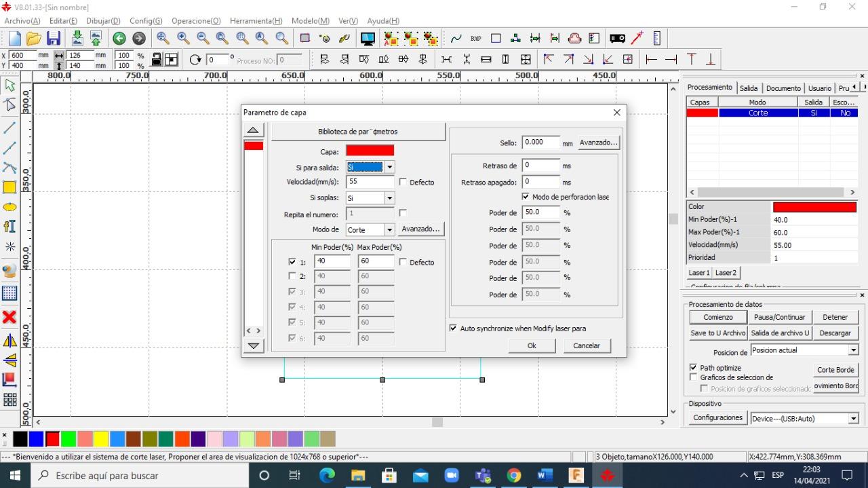Viewport: 868px width, 488px height.
Task: Open the Si soplas dropdown
Action: pyautogui.click(x=389, y=198)
